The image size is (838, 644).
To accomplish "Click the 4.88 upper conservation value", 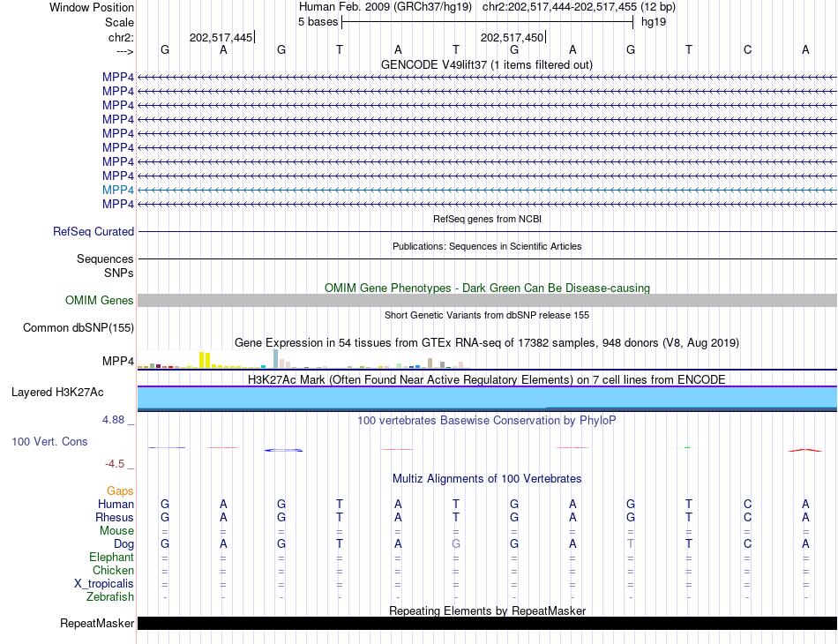I will pos(113,420).
